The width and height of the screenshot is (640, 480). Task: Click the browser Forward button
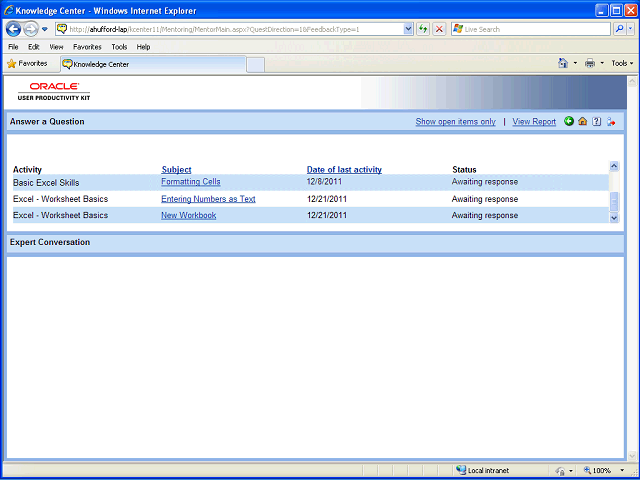pyautogui.click(x=31, y=29)
